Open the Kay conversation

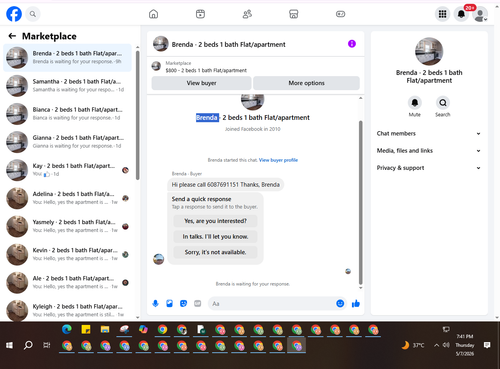pyautogui.click(x=67, y=170)
